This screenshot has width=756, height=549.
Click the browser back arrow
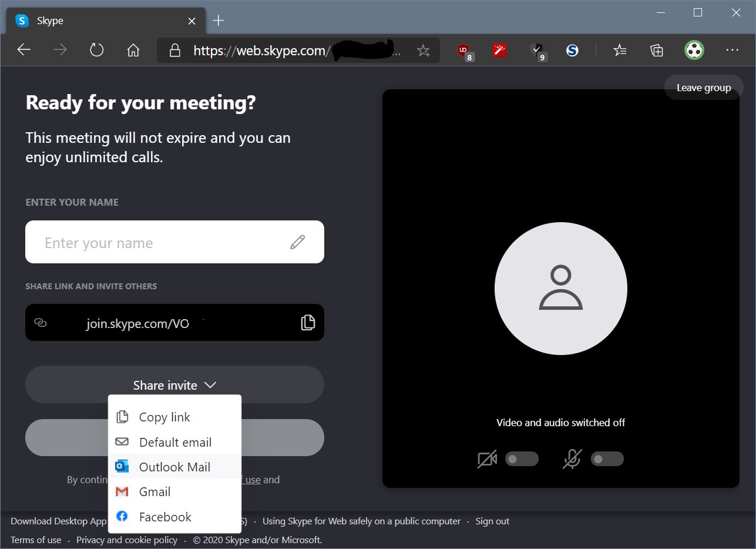coord(23,51)
